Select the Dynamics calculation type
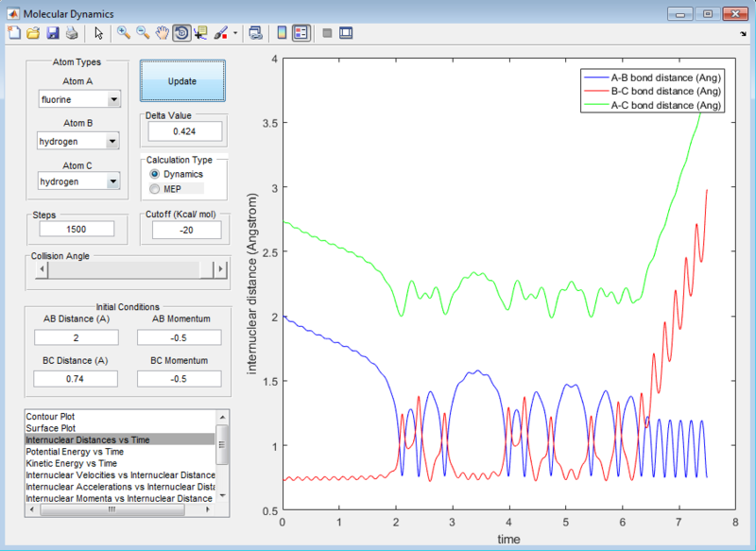 [x=155, y=174]
